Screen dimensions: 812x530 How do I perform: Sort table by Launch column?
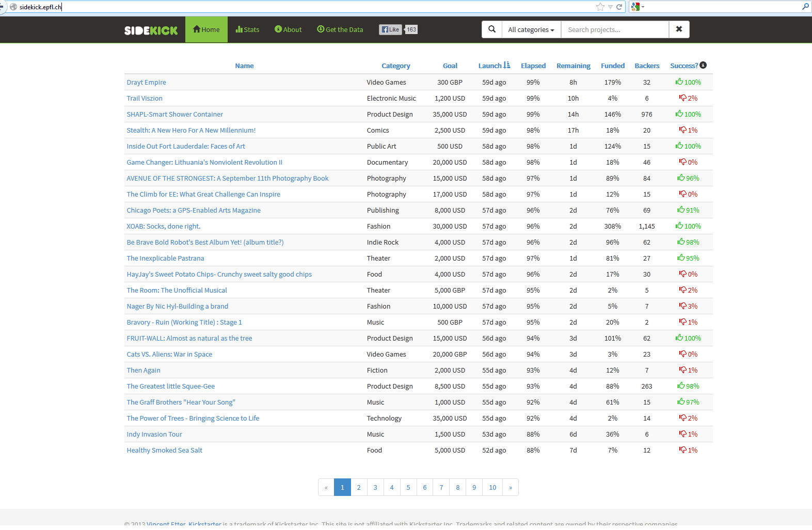point(490,66)
